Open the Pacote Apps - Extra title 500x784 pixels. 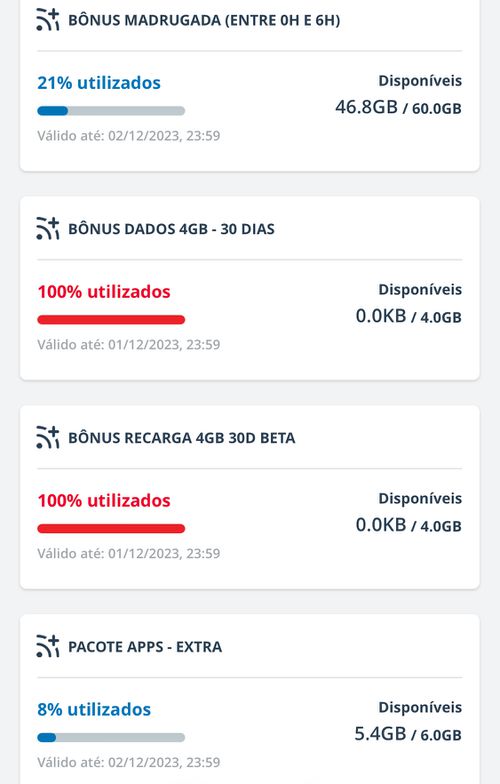(x=145, y=647)
